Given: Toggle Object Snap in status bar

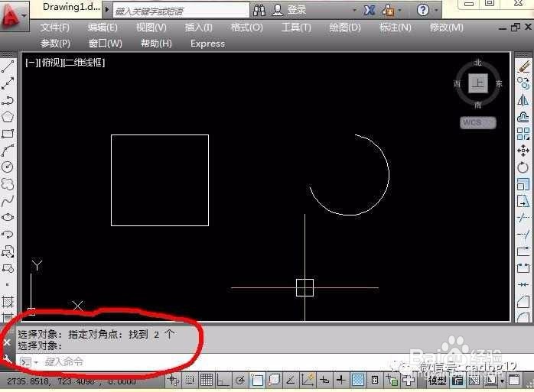Looking at the screenshot, I should click(257, 380).
